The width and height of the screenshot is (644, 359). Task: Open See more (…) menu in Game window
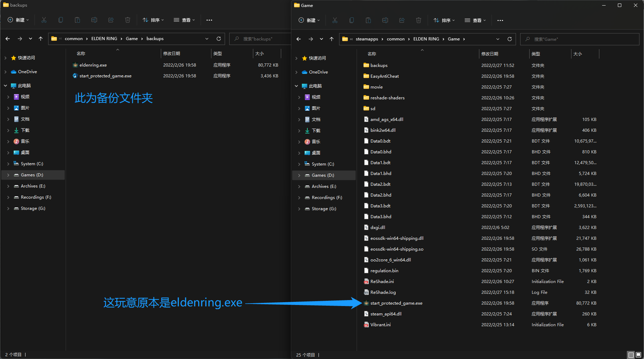[500, 20]
